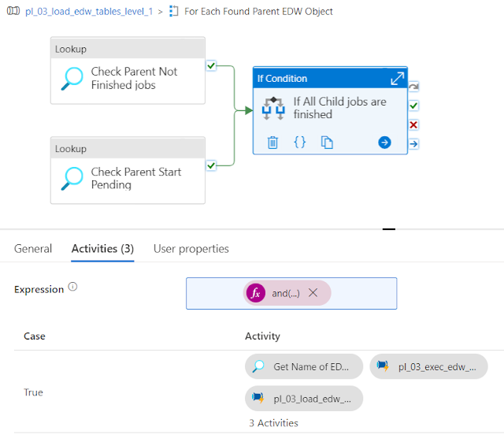The image size is (504, 438).
Task: Open the Get Name of ED... activity chip
Action: 304,366
